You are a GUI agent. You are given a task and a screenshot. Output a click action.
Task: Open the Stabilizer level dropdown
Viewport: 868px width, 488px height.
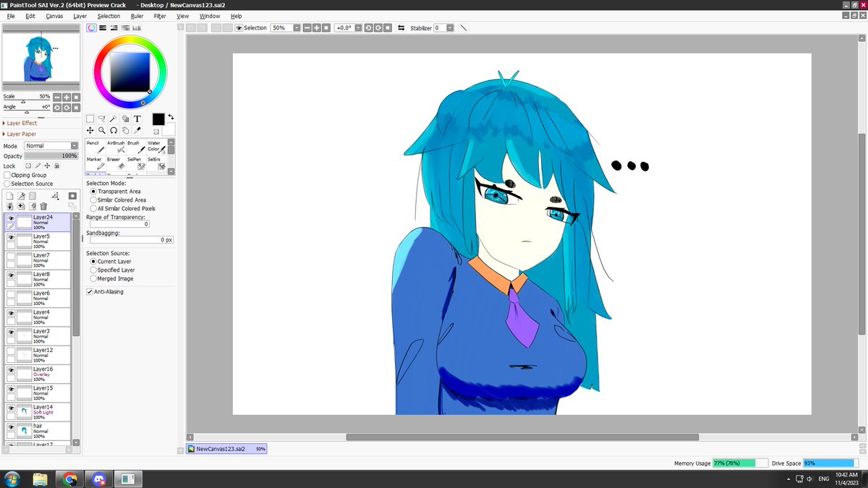[450, 27]
